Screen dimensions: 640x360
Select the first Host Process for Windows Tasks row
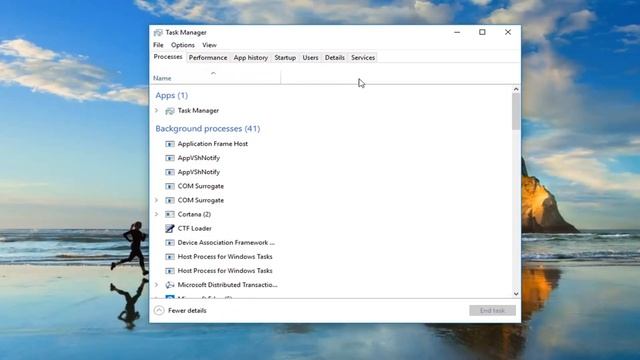[331, 256]
